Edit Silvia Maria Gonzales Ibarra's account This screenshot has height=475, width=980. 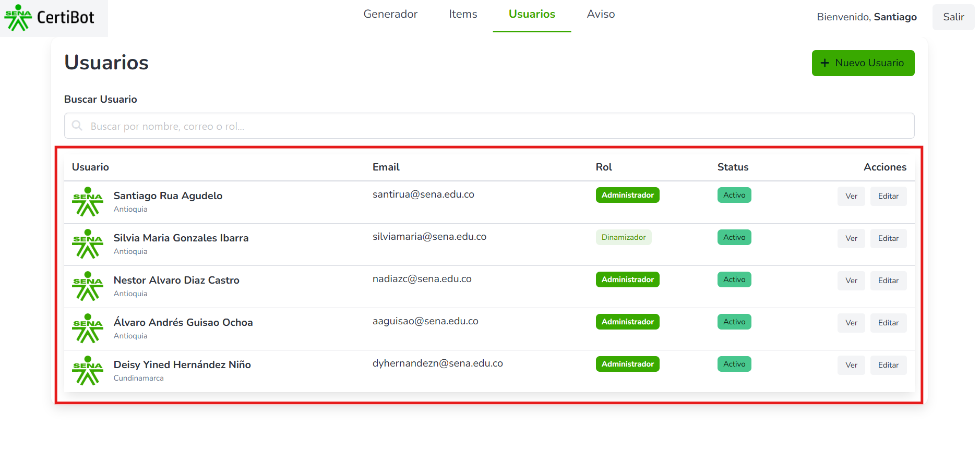click(x=888, y=239)
